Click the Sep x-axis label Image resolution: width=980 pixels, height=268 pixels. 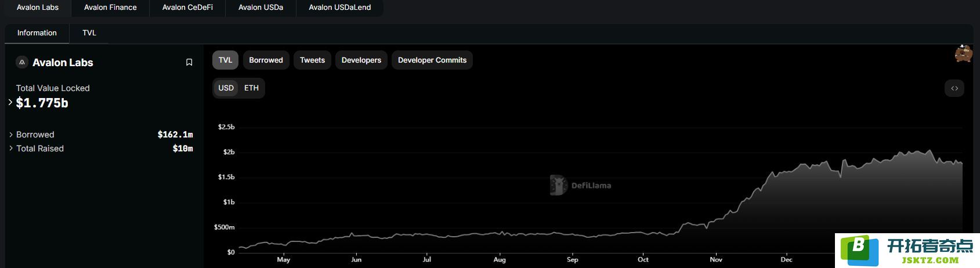[x=573, y=260]
